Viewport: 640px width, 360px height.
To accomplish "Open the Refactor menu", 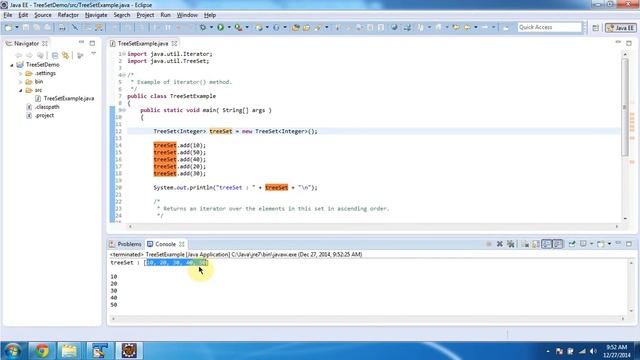I will pos(68,15).
